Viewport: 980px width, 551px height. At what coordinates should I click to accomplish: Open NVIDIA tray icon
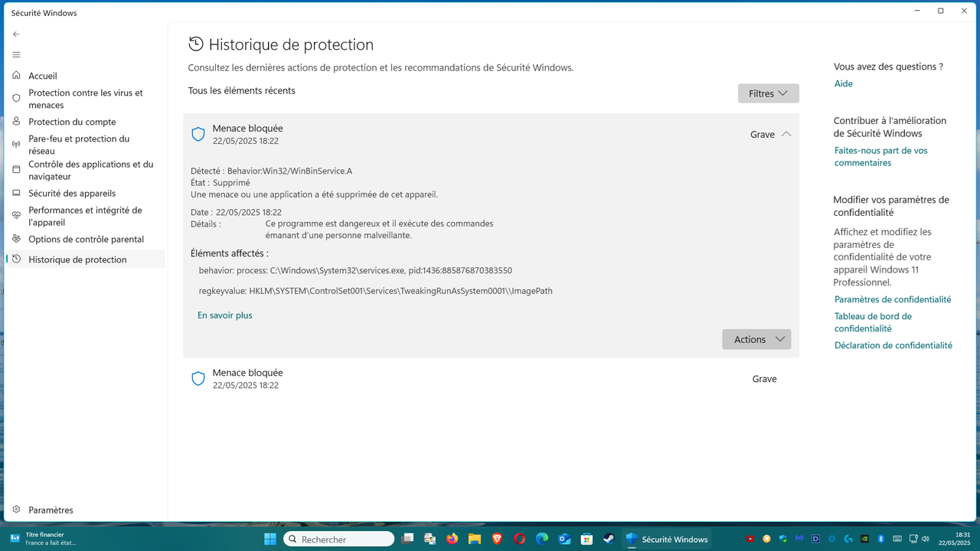click(864, 539)
